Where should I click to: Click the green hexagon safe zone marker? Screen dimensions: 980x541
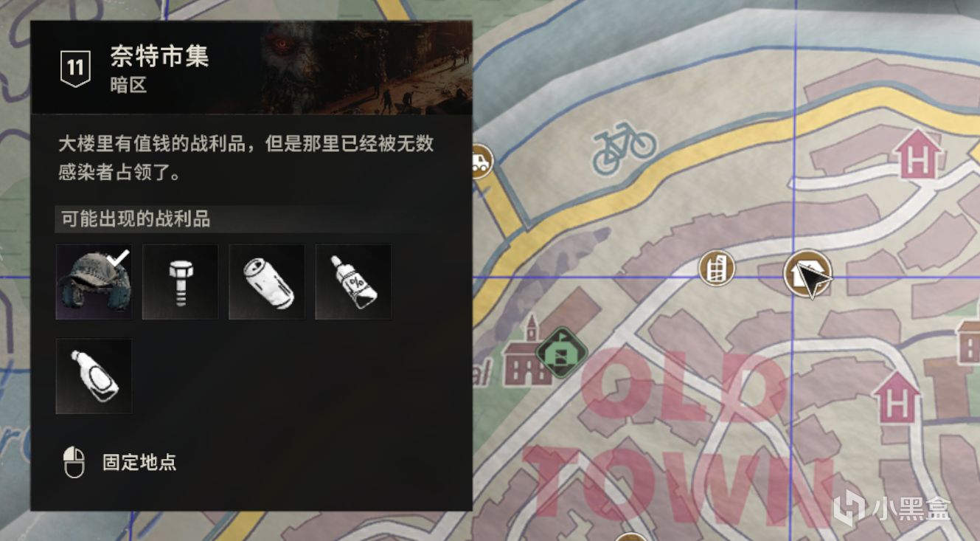[x=562, y=353]
